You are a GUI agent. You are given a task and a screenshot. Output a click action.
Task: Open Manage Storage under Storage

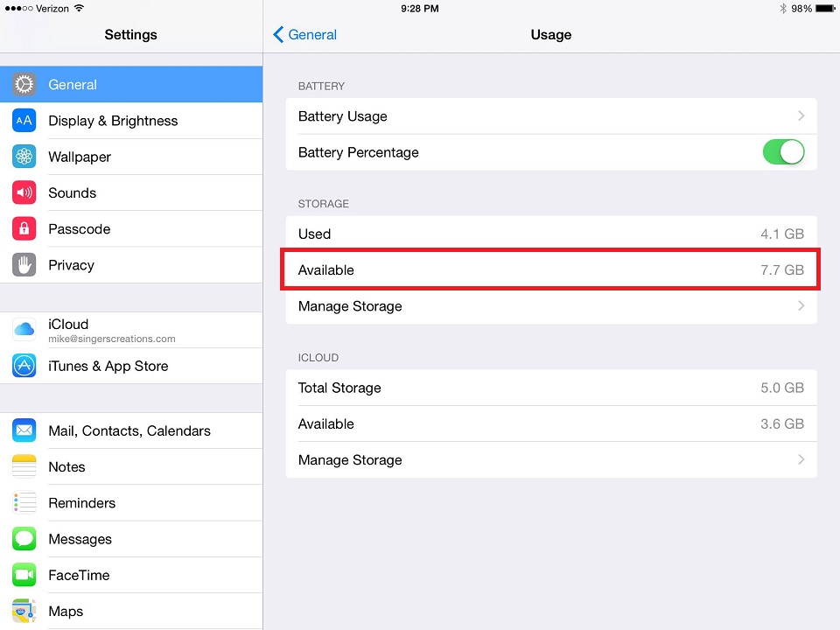click(x=551, y=306)
